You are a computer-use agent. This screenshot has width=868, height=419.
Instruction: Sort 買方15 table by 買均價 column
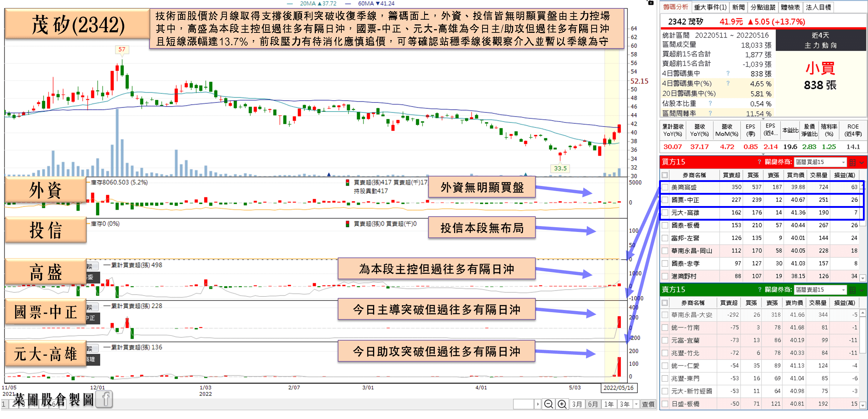[795, 175]
